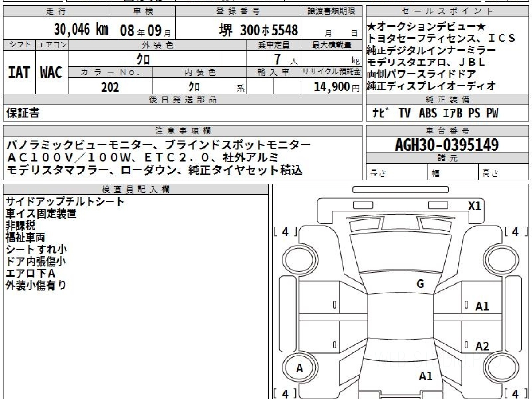Select 純正デジタルインナーミラー text
532x399 pixels.
[431, 50]
